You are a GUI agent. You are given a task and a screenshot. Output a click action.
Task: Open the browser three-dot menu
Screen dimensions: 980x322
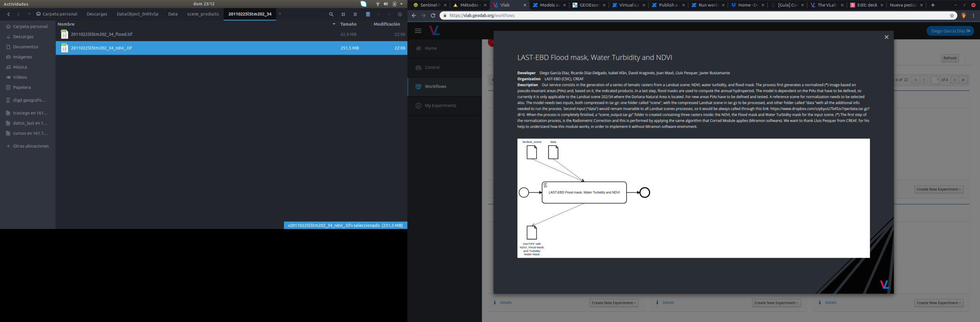pos(974,16)
